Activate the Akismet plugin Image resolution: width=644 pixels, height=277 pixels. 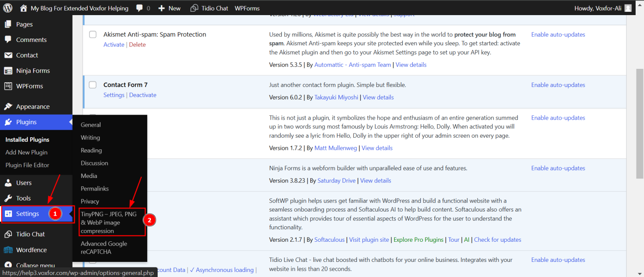pos(114,44)
